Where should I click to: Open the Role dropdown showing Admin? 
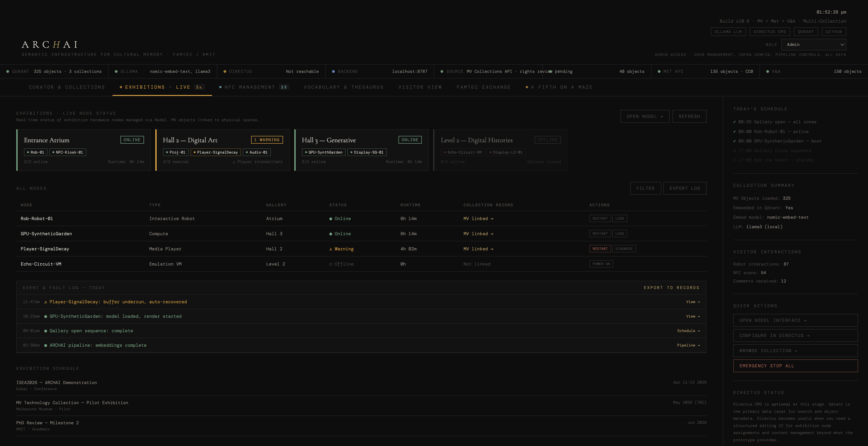click(x=814, y=45)
